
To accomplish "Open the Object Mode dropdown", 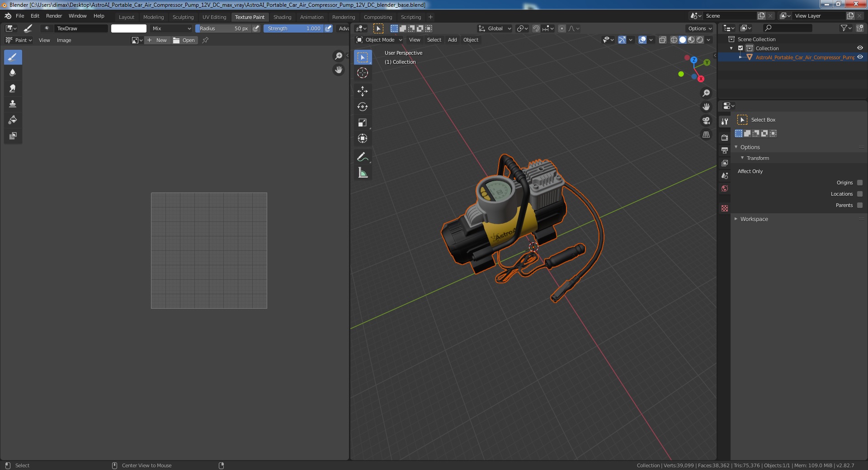I will tap(379, 40).
